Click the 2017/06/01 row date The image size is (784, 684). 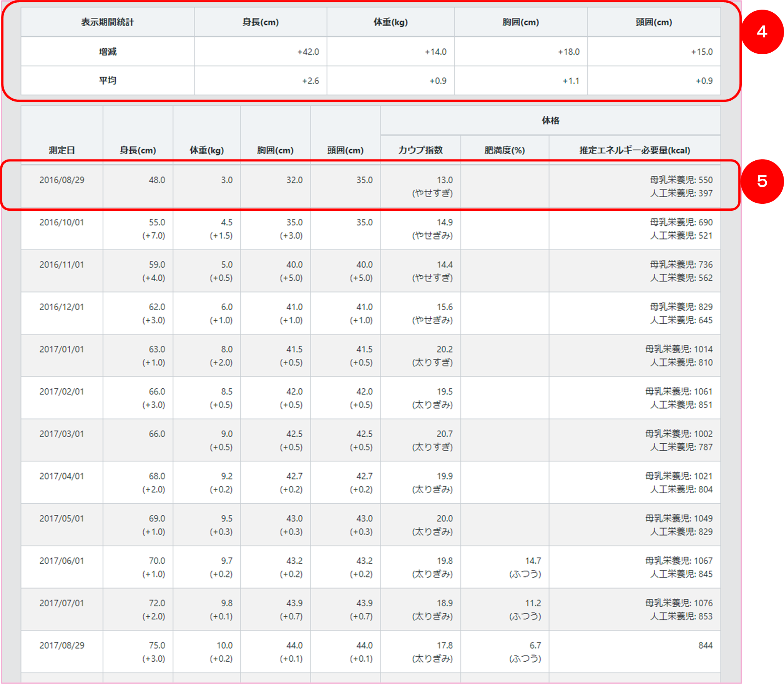pos(61,561)
